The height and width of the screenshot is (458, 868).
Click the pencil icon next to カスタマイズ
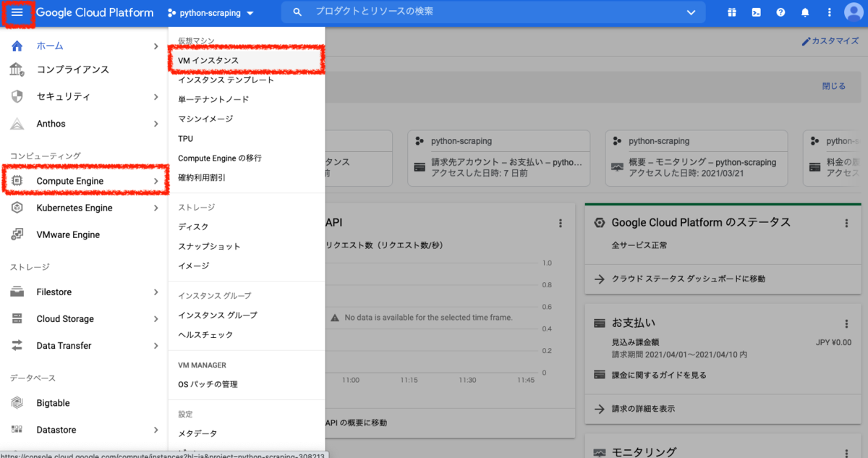tap(806, 41)
